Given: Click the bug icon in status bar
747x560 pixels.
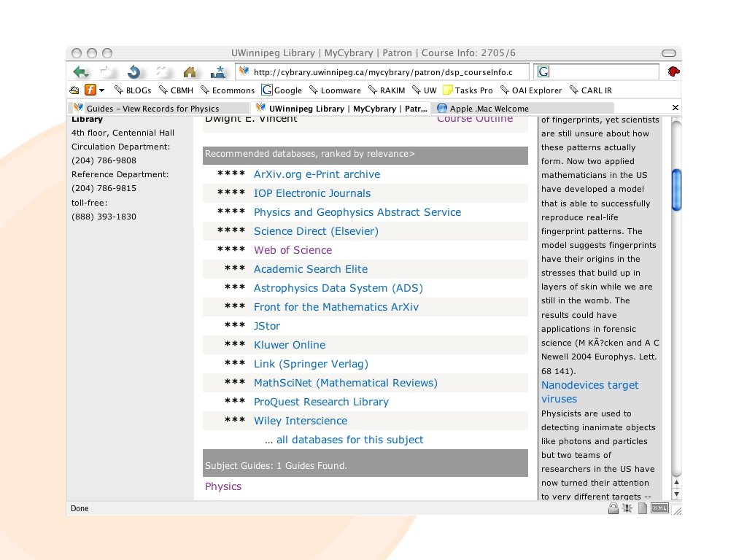Looking at the screenshot, I should (x=627, y=508).
